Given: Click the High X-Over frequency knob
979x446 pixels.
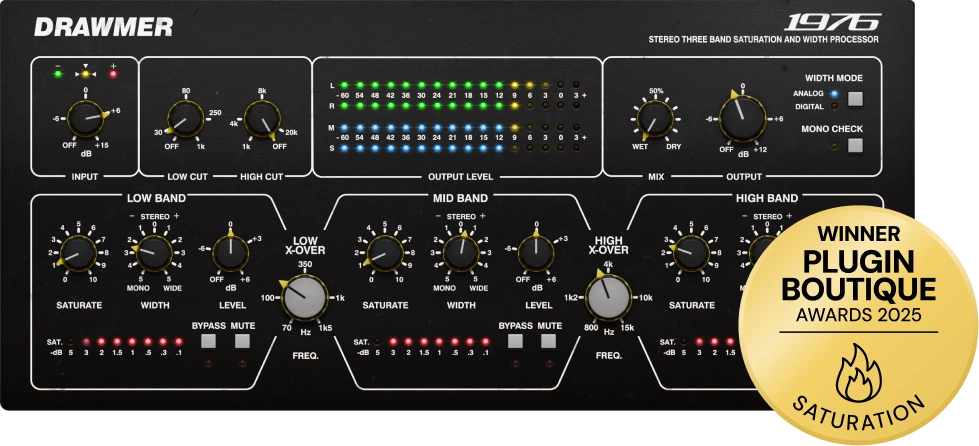Looking at the screenshot, I should pyautogui.click(x=611, y=298).
